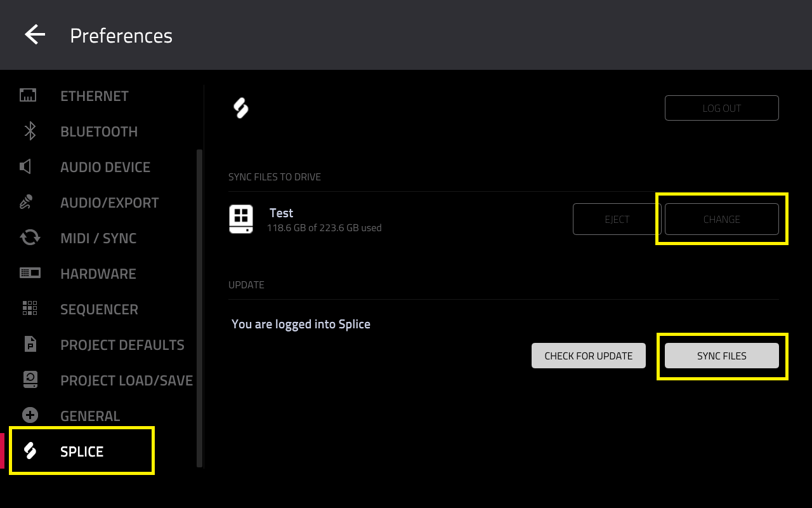Click the Audio/Export microphone icon
The height and width of the screenshot is (508, 812).
click(26, 203)
